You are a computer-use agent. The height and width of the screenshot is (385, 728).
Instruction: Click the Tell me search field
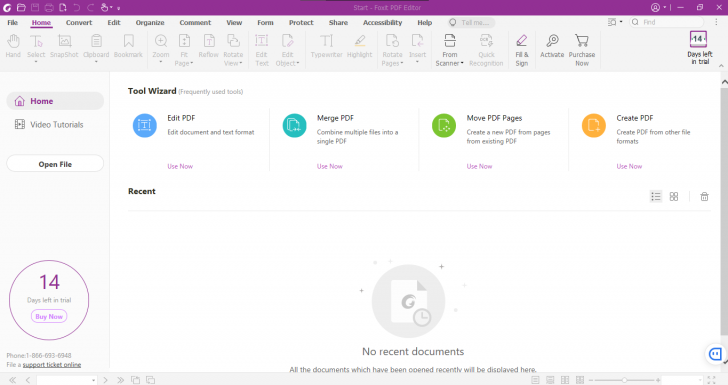pyautogui.click(x=471, y=22)
